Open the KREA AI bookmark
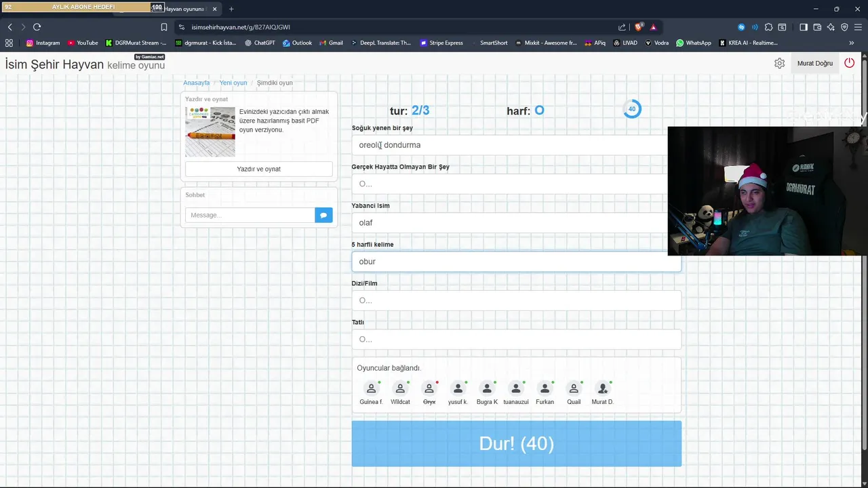Screen dimensions: 868x488 pyautogui.click(x=748, y=43)
